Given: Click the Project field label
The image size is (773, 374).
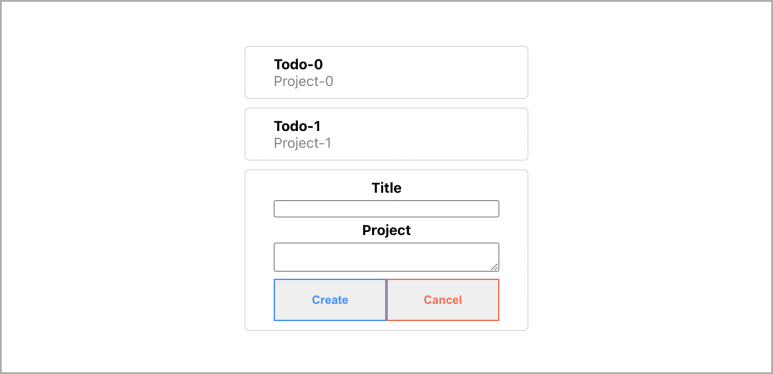Looking at the screenshot, I should [x=386, y=230].
